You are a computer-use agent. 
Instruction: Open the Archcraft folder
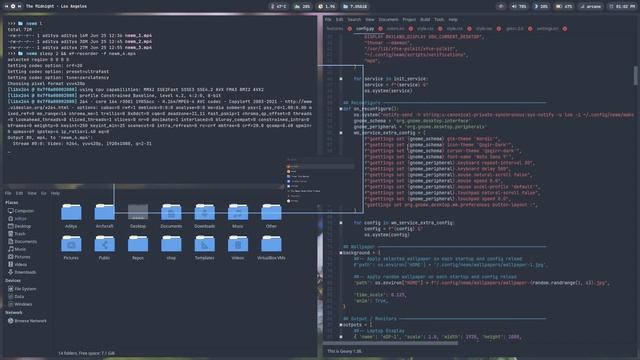click(x=104, y=216)
